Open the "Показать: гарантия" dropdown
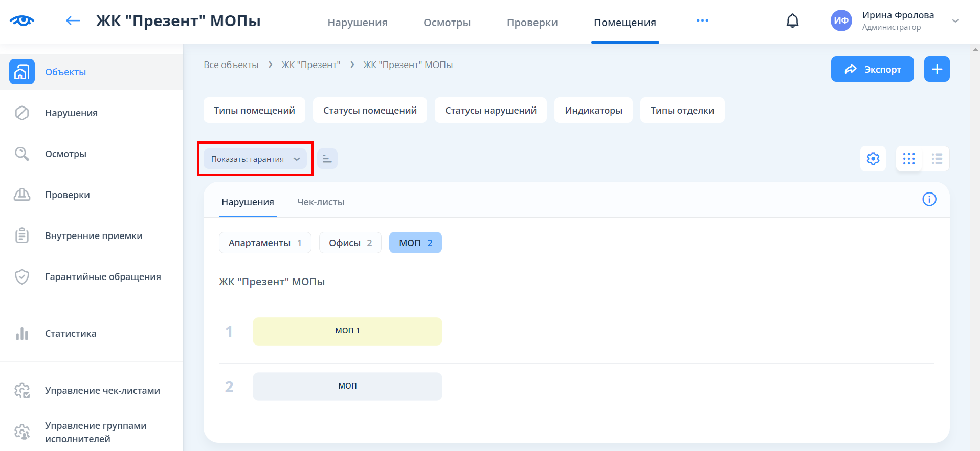Image resolution: width=980 pixels, height=451 pixels. [255, 159]
